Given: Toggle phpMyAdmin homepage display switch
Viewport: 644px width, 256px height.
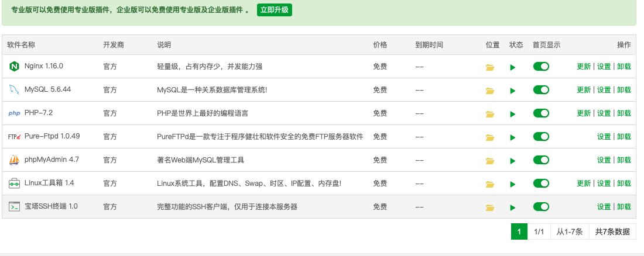Looking at the screenshot, I should click(541, 160).
